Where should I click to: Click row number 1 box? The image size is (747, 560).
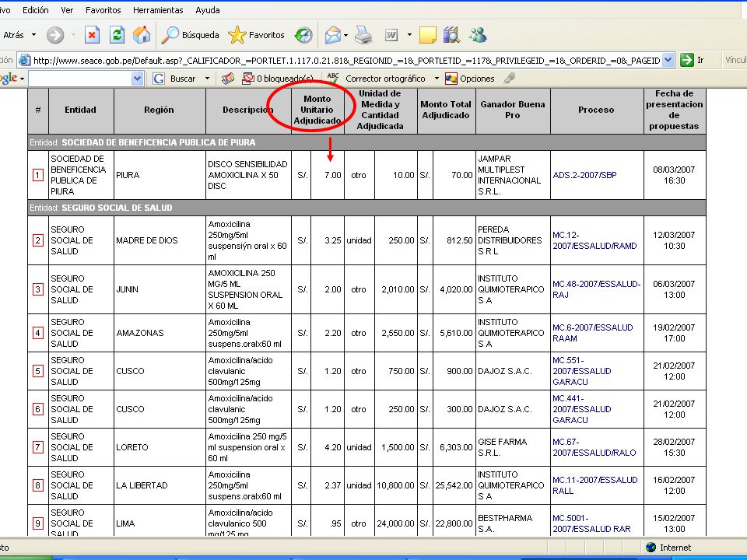[x=37, y=175]
